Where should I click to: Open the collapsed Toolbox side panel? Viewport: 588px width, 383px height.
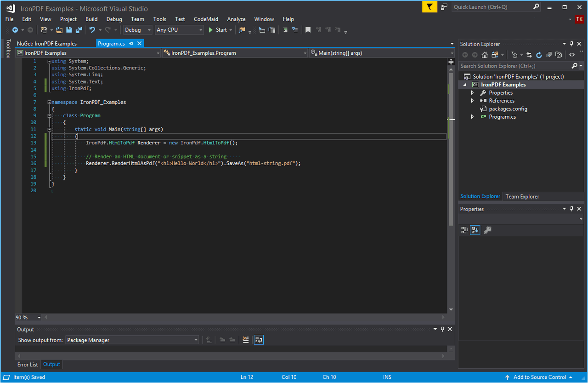[8, 48]
